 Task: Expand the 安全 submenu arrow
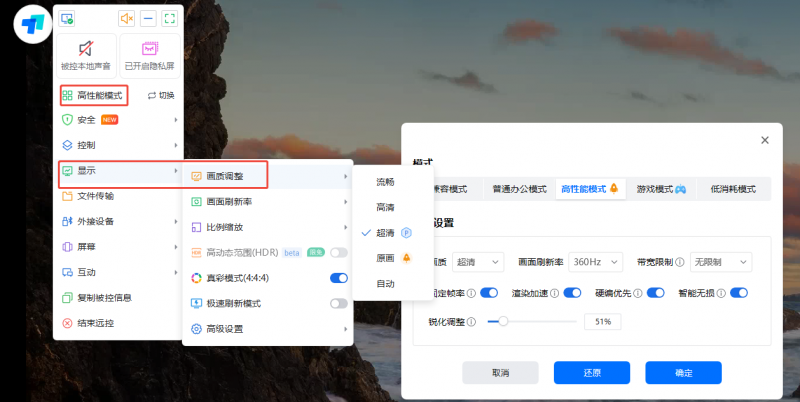[176, 120]
